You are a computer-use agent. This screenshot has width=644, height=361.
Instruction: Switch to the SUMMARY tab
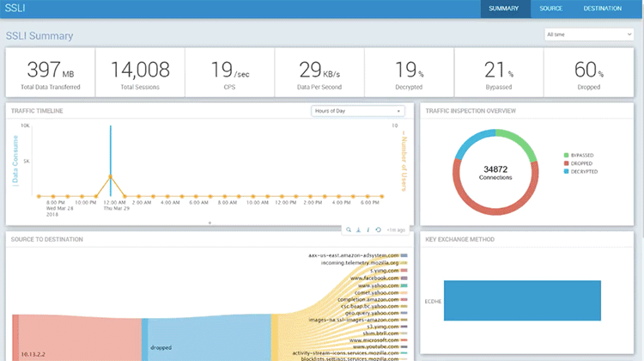(504, 9)
